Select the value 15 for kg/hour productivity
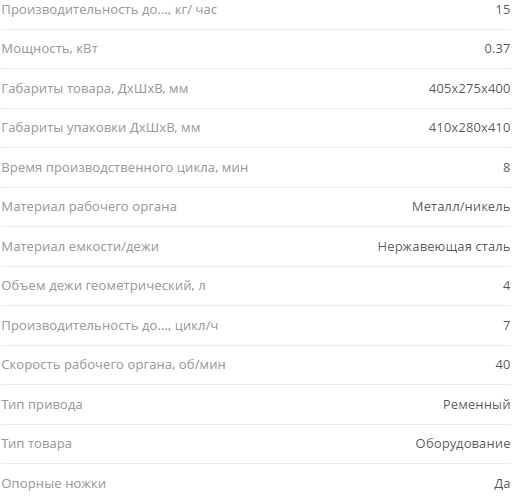 [x=503, y=10]
